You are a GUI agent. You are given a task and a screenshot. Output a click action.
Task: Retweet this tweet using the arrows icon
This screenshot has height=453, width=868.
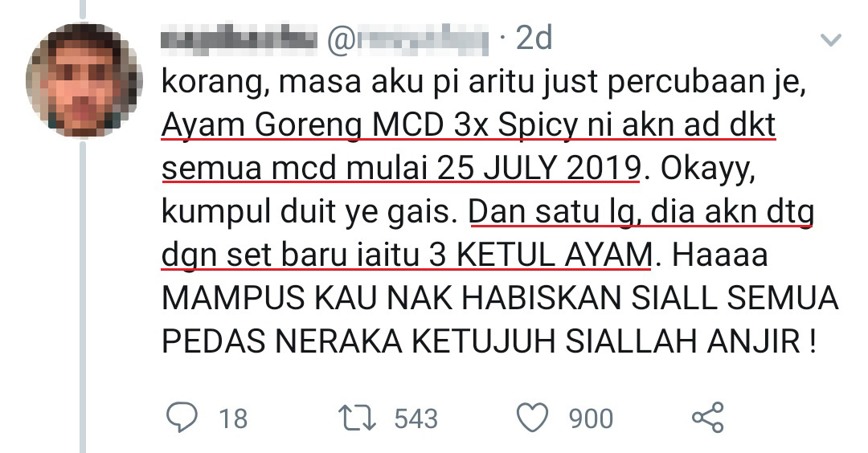tap(357, 418)
